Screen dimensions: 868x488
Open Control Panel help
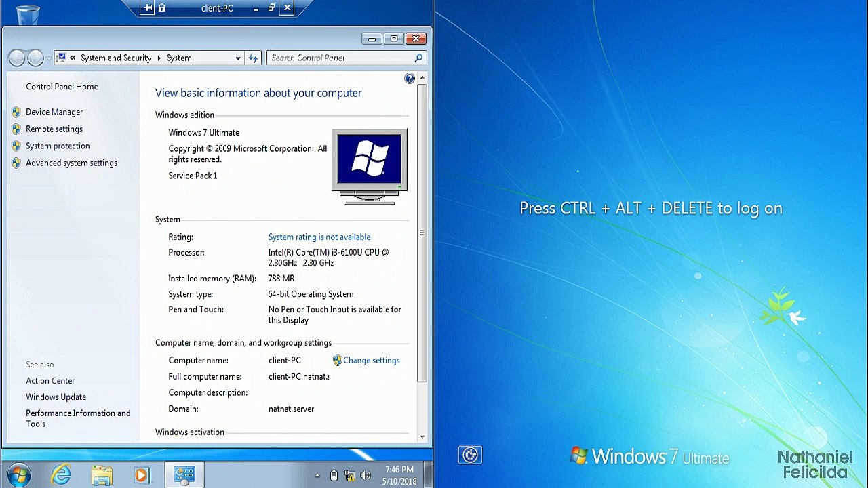tap(410, 79)
